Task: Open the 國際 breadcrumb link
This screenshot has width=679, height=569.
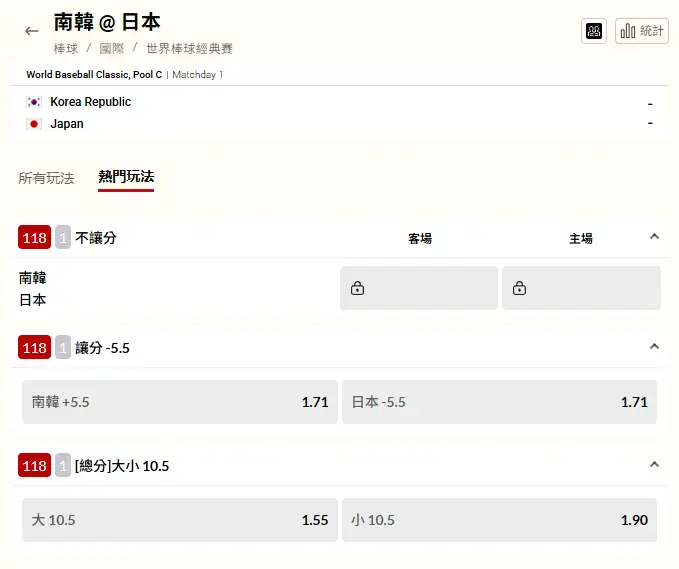Action: tap(112, 48)
